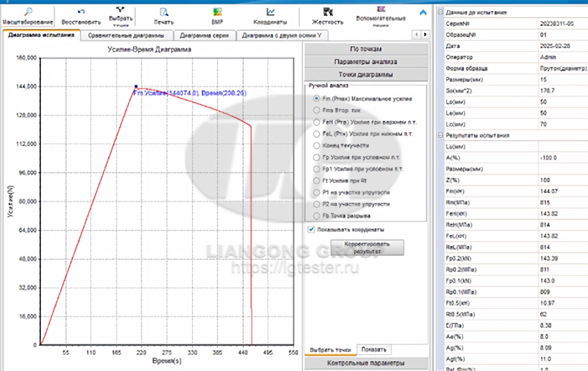The image size is (588, 371).
Task: Export the diagram with the BMP icon
Action: [x=217, y=12]
